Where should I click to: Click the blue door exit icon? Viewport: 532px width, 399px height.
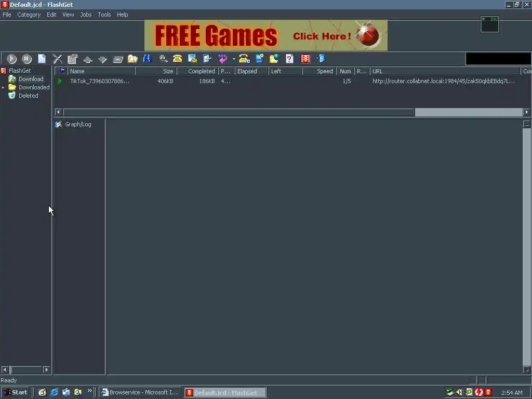[321, 58]
